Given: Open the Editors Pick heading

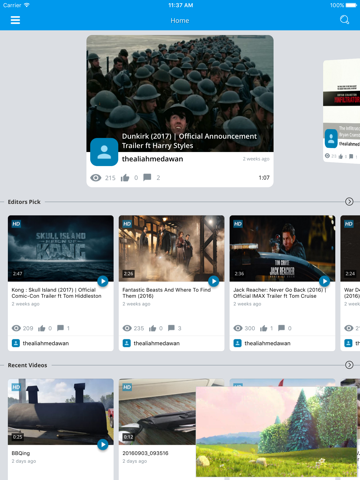Looking at the screenshot, I should point(24,202).
